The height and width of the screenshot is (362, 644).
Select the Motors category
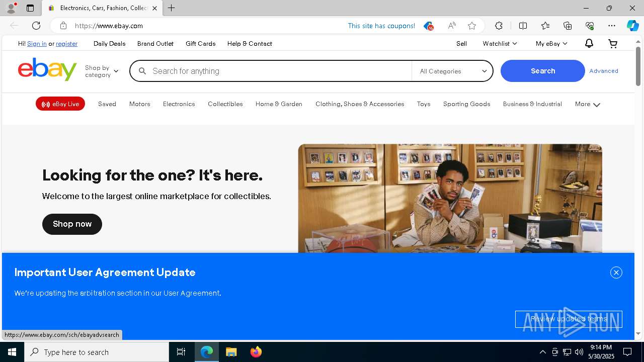[139, 104]
